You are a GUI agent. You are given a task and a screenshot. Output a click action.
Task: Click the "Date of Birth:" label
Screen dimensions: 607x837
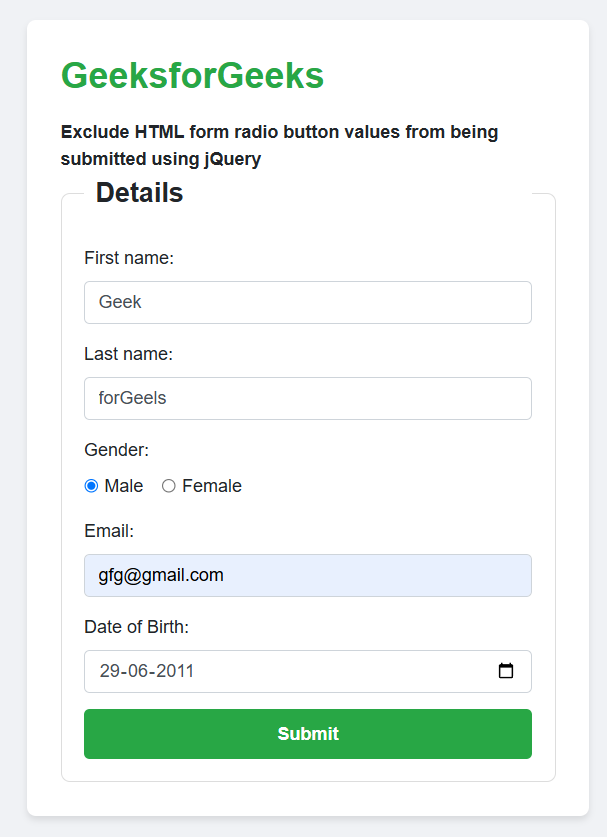pyautogui.click(x=136, y=627)
